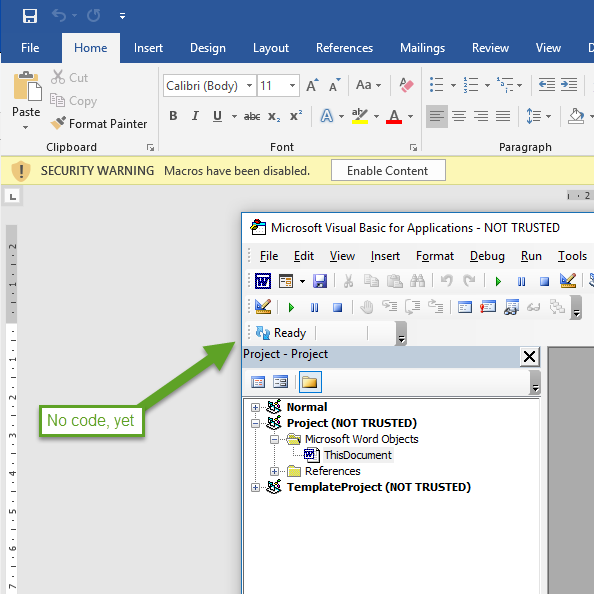Open the Layout ribbon tab

click(x=271, y=48)
